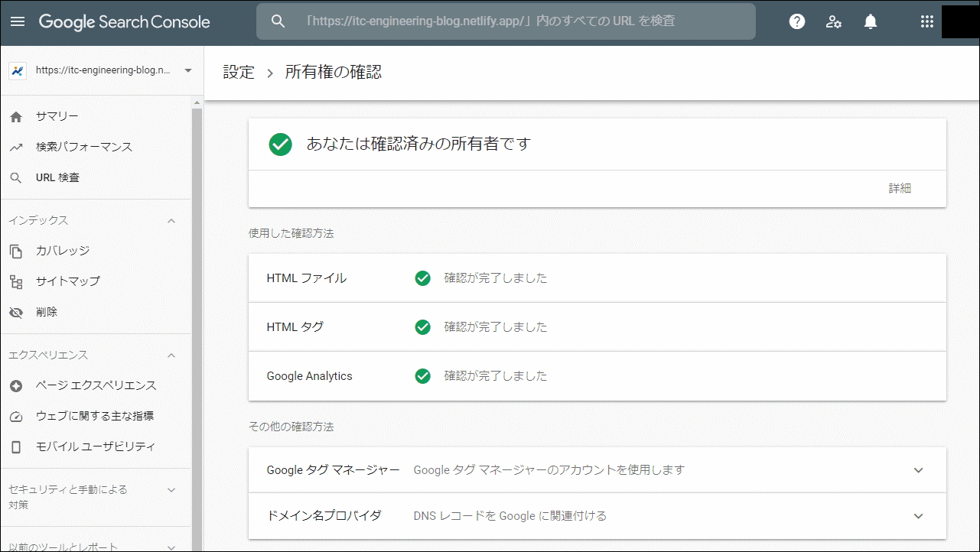Viewport: 980px width, 552px height.
Task: Click the sitemap tree icon
Action: click(16, 281)
